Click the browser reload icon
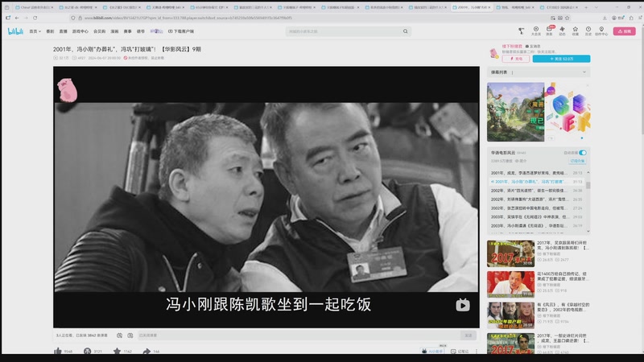This screenshot has width=644, height=362. coord(35,18)
